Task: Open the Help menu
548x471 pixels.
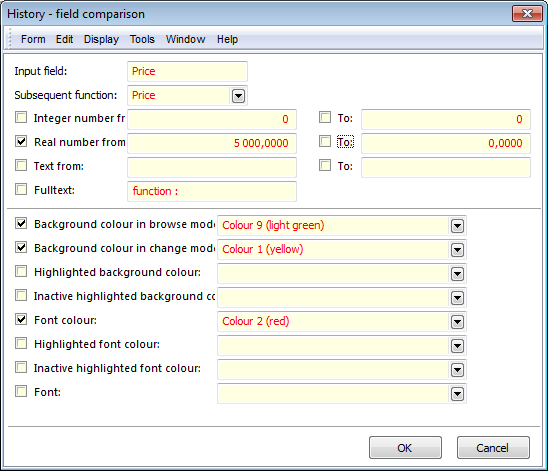Action: (x=228, y=39)
